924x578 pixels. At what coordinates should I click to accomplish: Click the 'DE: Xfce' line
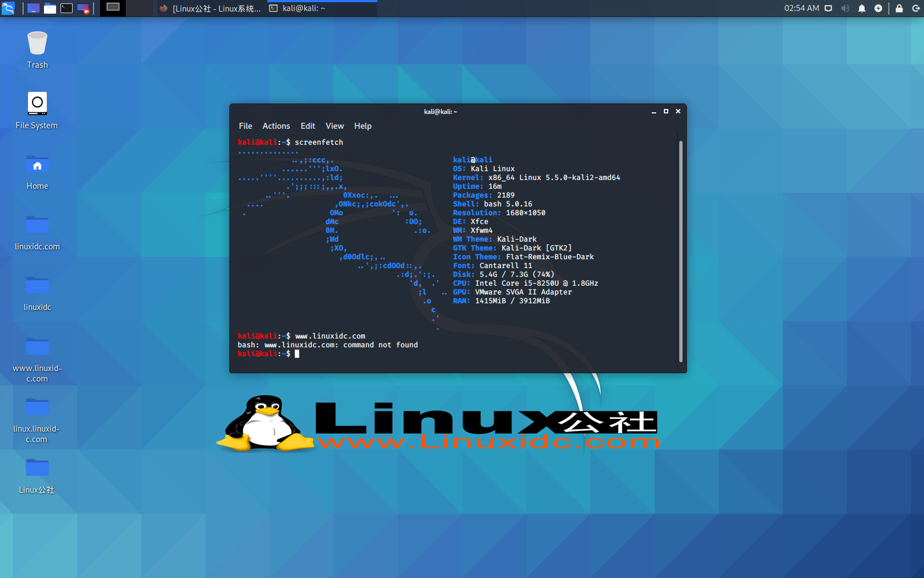471,222
